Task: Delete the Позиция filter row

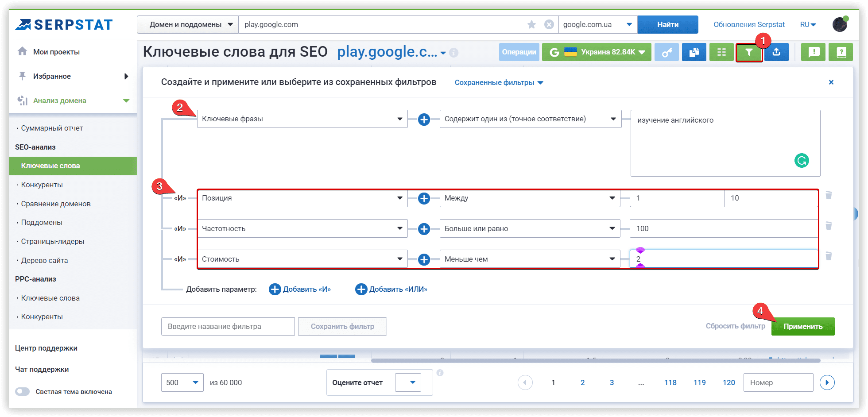Action: tap(829, 195)
